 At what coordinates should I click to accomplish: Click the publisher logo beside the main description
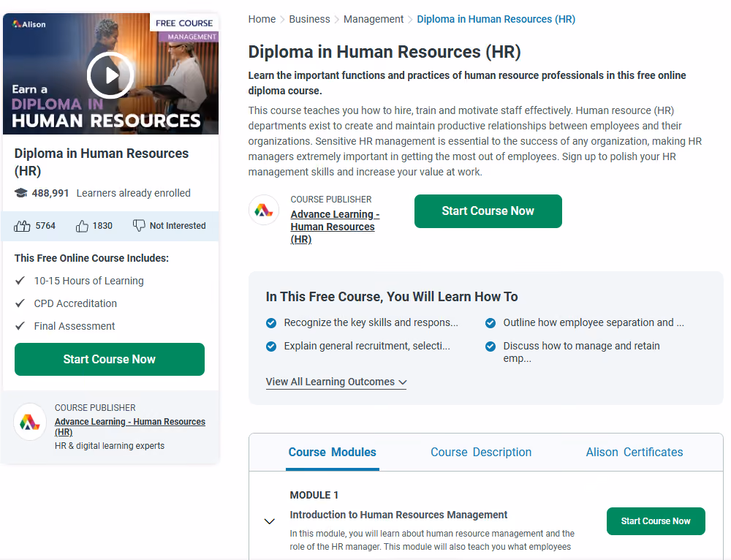pyautogui.click(x=264, y=210)
